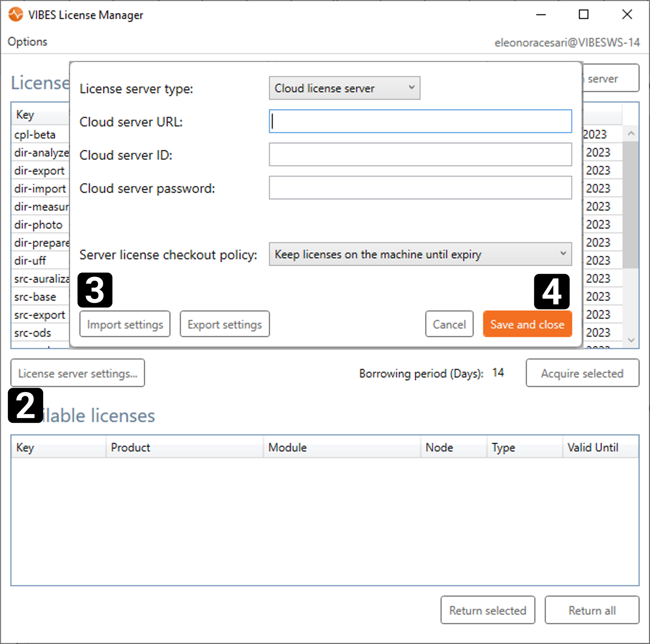This screenshot has width=650, height=644.
Task: Click the upper license list scrollbar thumb
Action: pos(630,205)
